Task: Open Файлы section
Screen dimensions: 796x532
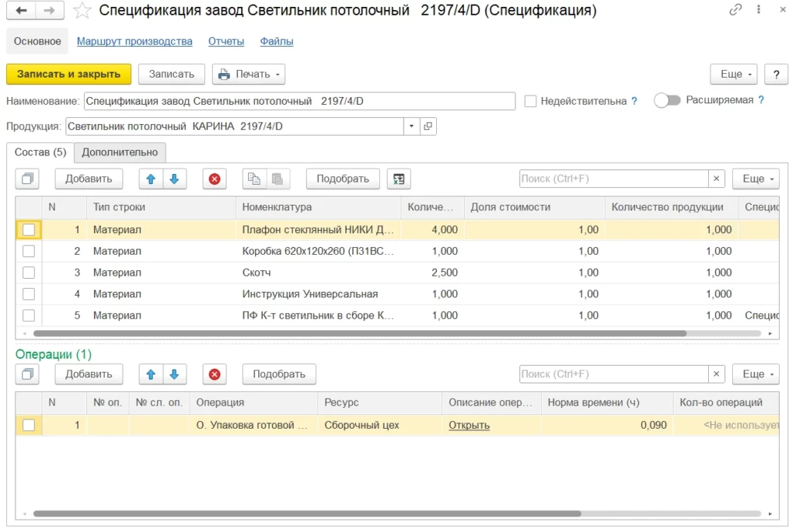Action: (x=277, y=42)
